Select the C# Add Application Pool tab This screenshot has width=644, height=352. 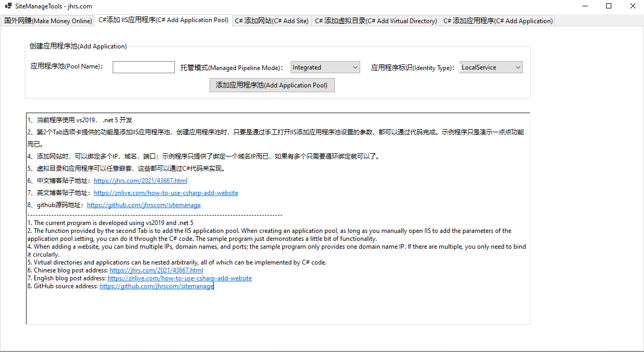pyautogui.click(x=164, y=20)
